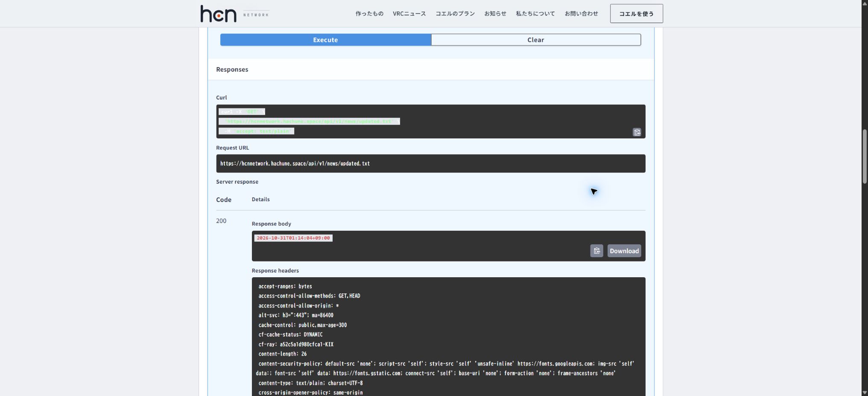Clear the API response
The width and height of the screenshot is (868, 396).
pyautogui.click(x=536, y=40)
